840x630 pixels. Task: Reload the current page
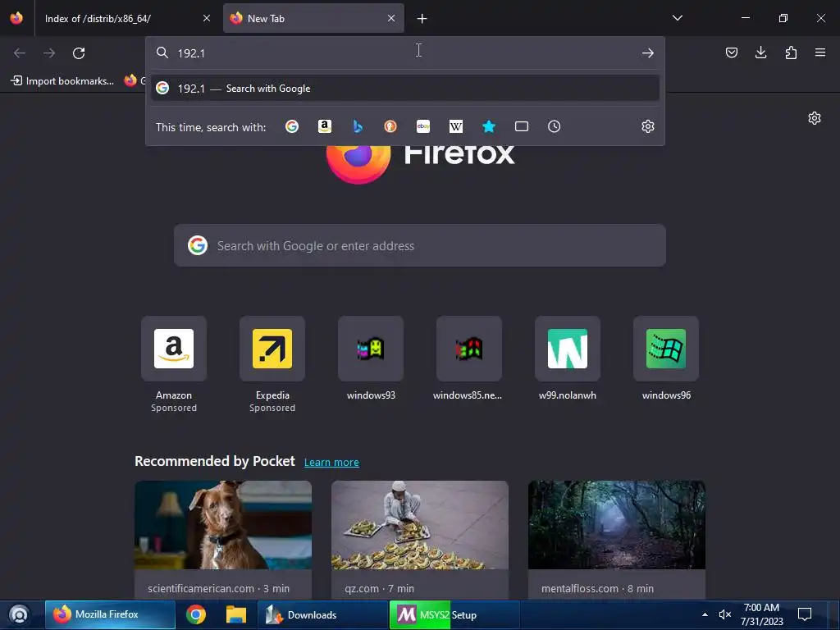(79, 53)
